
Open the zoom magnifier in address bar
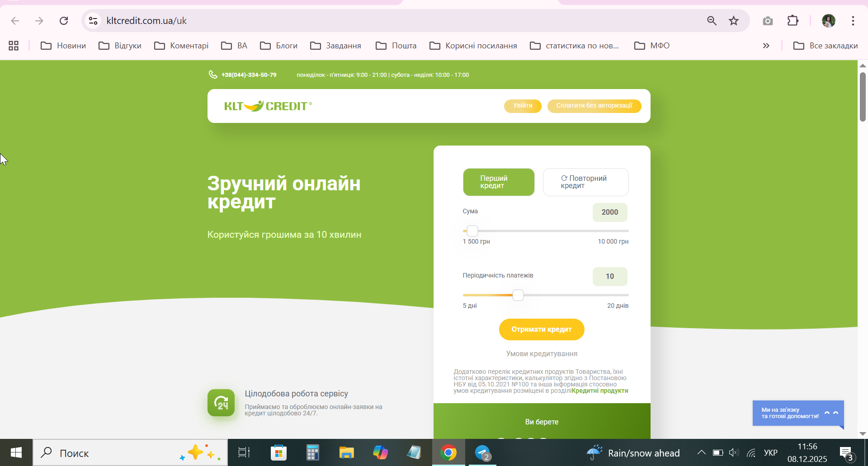712,21
